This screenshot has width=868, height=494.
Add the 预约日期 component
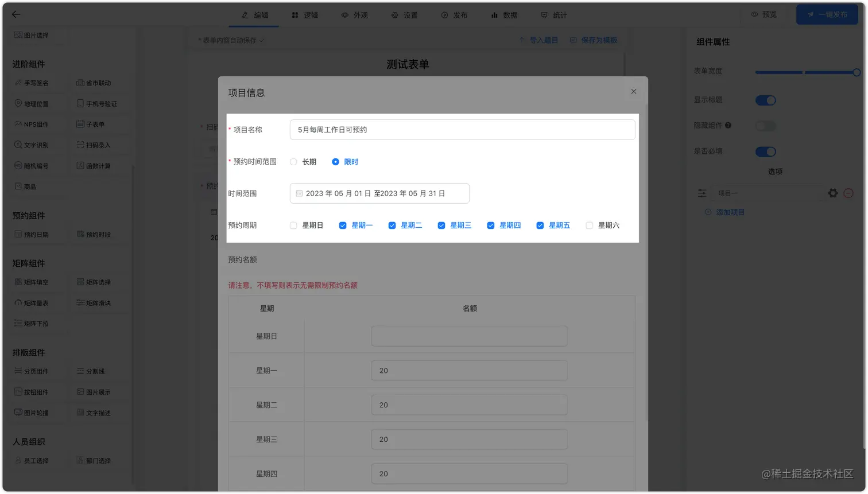tap(32, 235)
